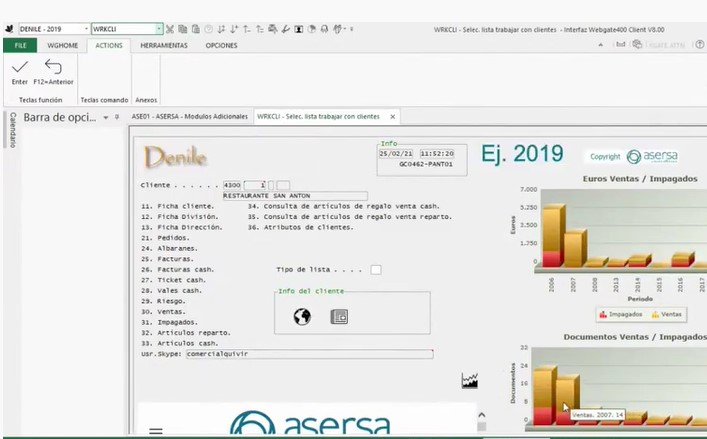Open the toolbar overflow customize arrow

pyautogui.click(x=352, y=29)
